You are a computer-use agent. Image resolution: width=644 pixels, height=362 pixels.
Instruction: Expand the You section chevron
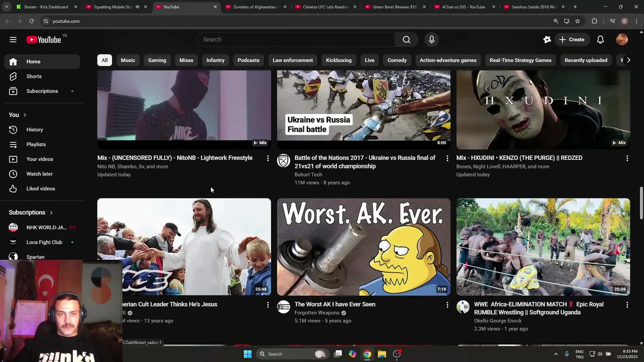point(25,115)
